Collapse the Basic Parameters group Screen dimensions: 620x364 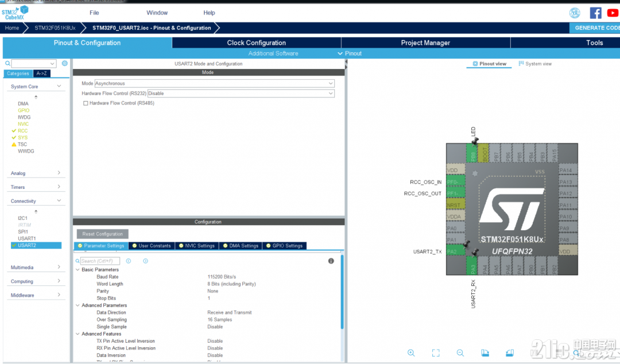(77, 270)
